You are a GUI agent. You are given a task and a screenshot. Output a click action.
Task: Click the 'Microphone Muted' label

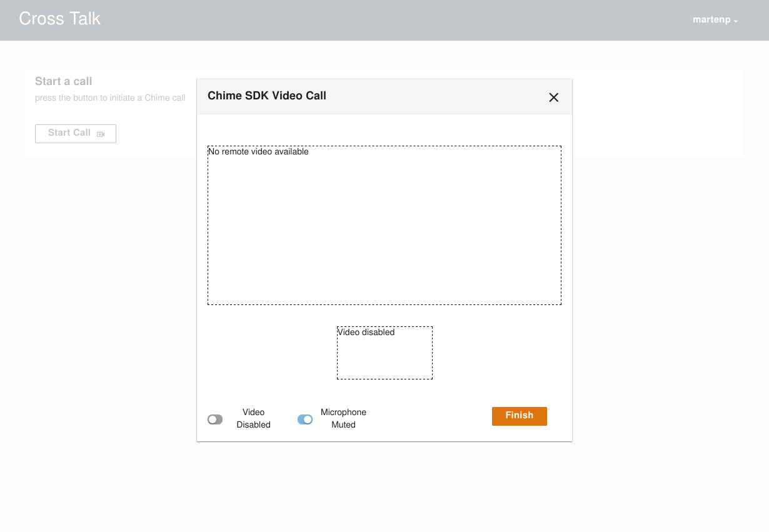(x=343, y=418)
